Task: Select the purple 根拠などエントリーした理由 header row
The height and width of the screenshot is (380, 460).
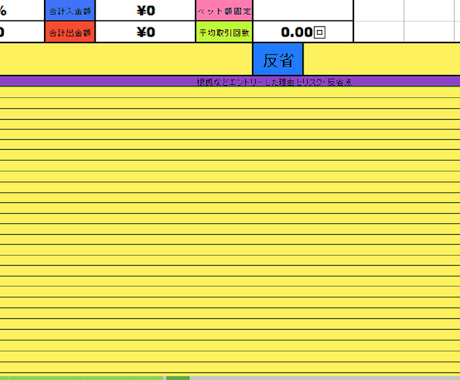Action: [230, 81]
